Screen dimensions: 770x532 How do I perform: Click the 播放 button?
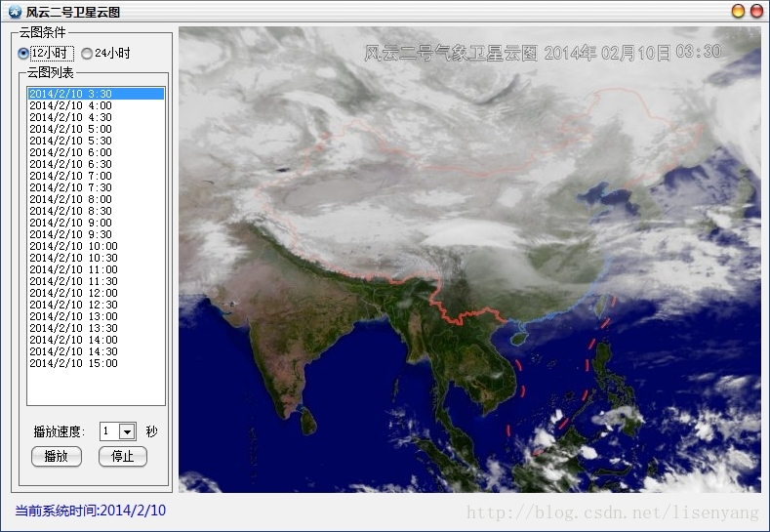pyautogui.click(x=57, y=457)
